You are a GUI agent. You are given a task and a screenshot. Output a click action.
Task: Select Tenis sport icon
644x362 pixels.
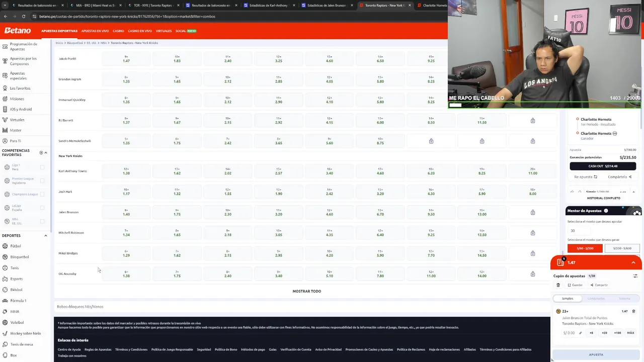click(x=5, y=268)
